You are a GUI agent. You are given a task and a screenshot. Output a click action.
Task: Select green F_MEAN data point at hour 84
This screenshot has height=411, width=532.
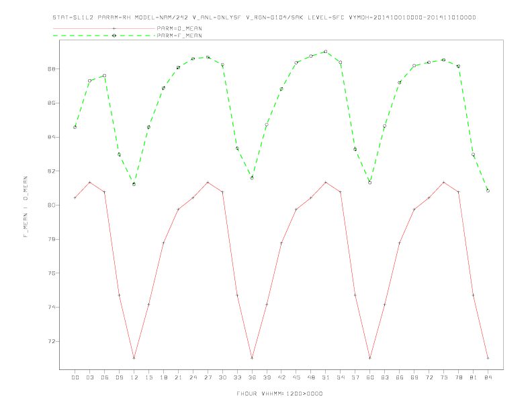[488, 191]
